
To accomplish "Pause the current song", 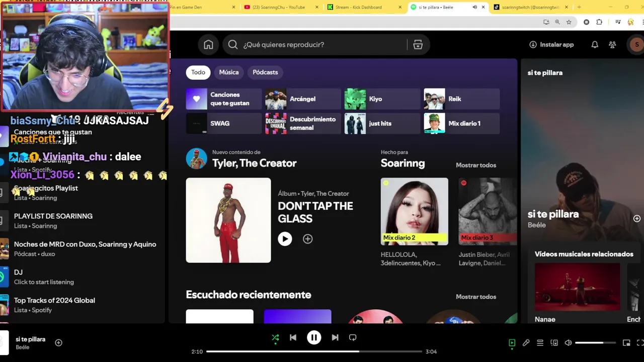I will [x=314, y=338].
